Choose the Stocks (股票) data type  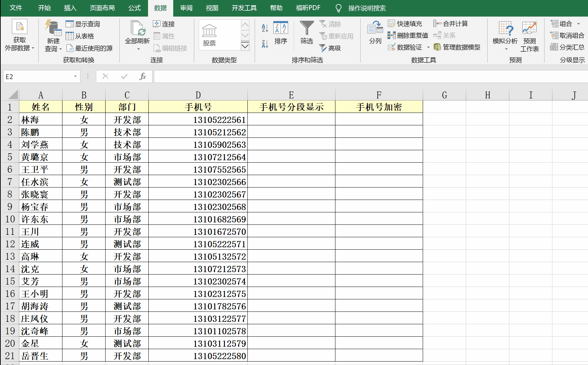(209, 35)
